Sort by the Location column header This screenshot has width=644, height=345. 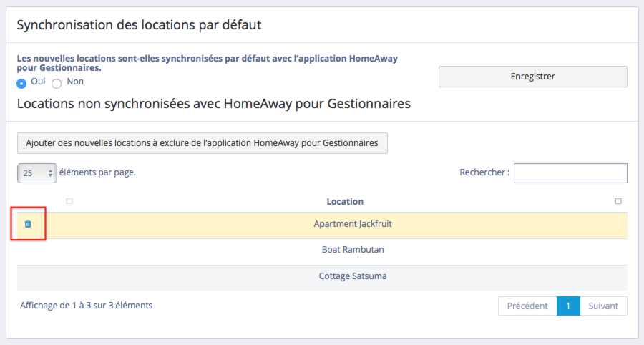tap(345, 202)
